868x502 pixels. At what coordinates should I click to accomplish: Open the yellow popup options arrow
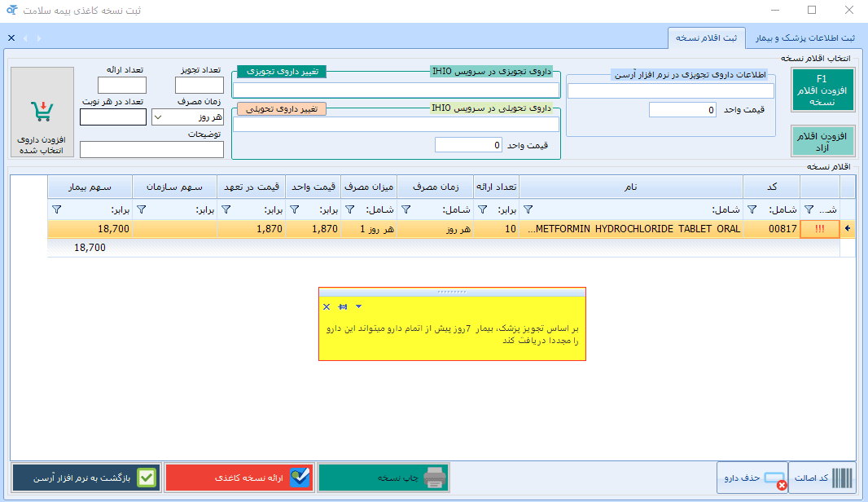coord(359,307)
